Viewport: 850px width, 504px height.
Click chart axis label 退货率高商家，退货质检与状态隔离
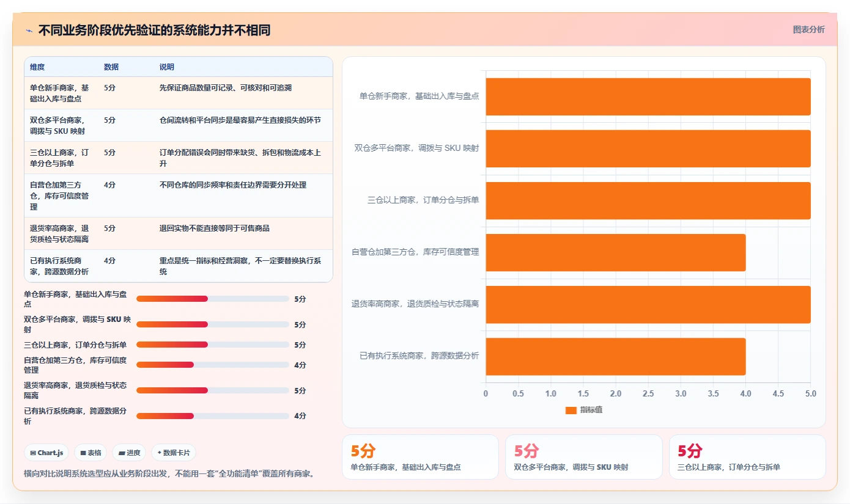[x=415, y=304]
